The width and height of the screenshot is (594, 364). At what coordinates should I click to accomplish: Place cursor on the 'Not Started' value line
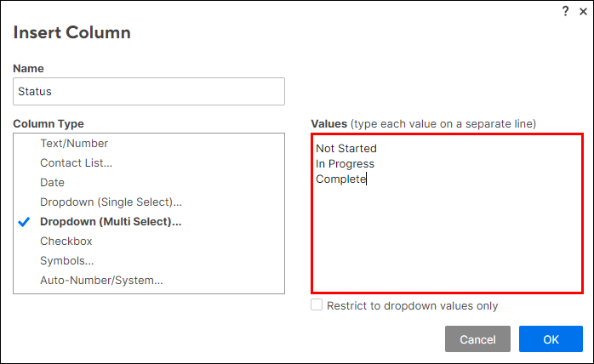(x=346, y=149)
